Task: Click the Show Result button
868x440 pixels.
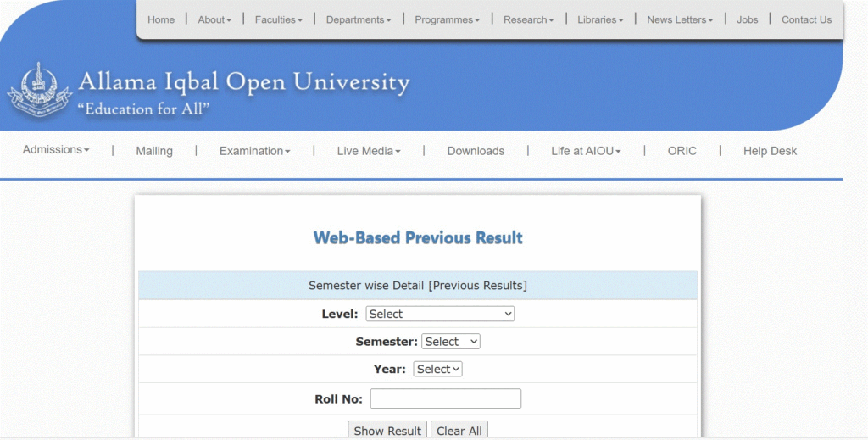Action: click(x=387, y=431)
